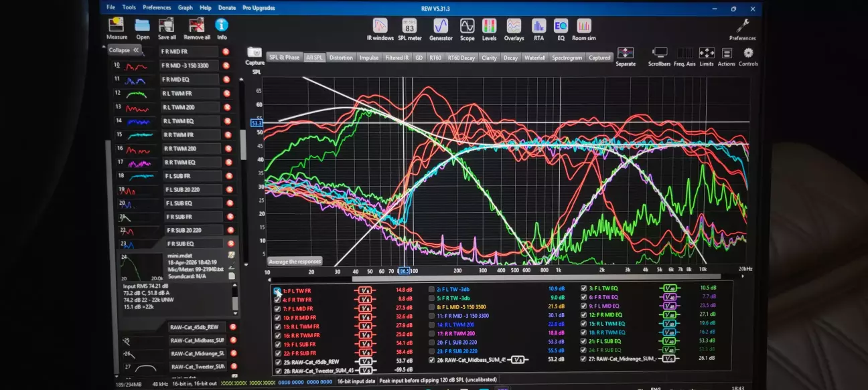The image size is (868, 390).
Task: Open the Room sim tool
Action: coord(584,26)
